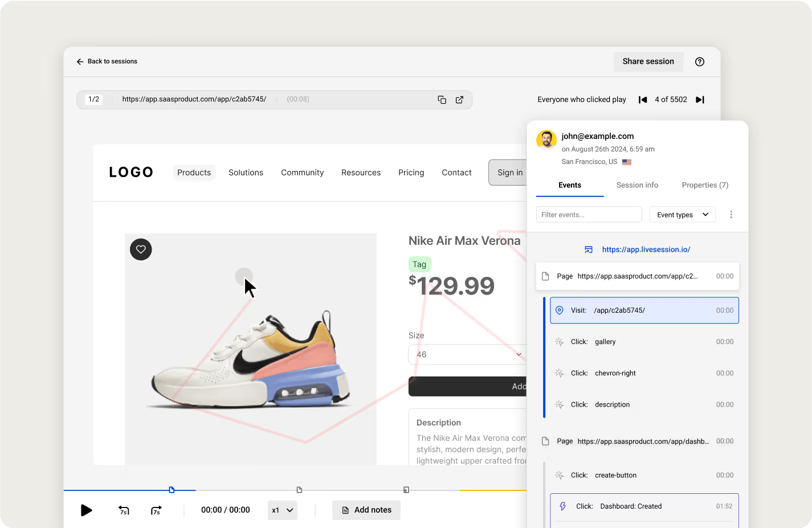Open the Solutions nav item
812x528 pixels.
tap(246, 173)
